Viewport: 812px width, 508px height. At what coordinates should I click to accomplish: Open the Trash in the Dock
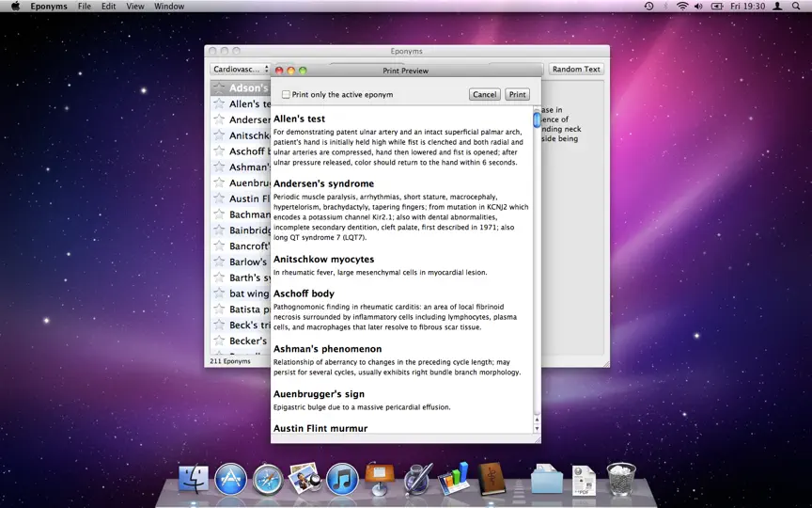[621, 479]
